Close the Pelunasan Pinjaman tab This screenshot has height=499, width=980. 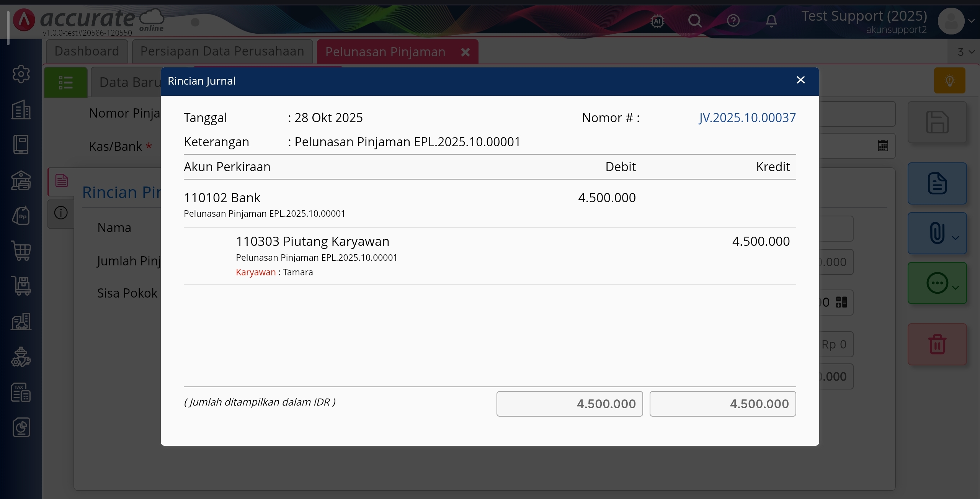coord(465,52)
